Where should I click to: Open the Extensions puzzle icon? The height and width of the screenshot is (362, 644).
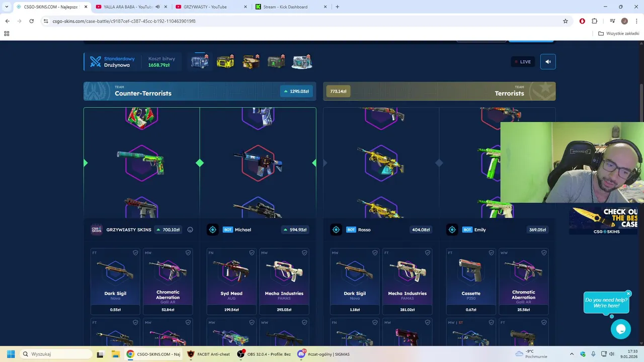pos(595,21)
